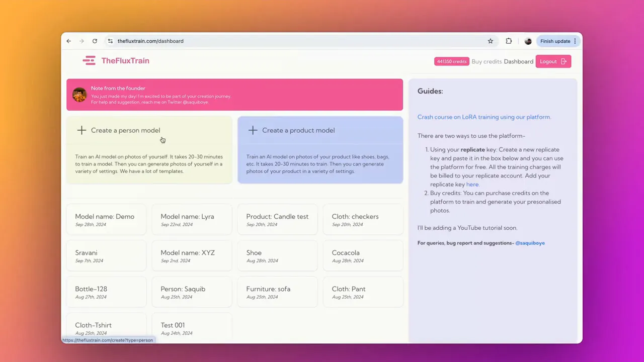Click the founder's avatar in the pink banner
The height and width of the screenshot is (362, 644).
pos(79,95)
